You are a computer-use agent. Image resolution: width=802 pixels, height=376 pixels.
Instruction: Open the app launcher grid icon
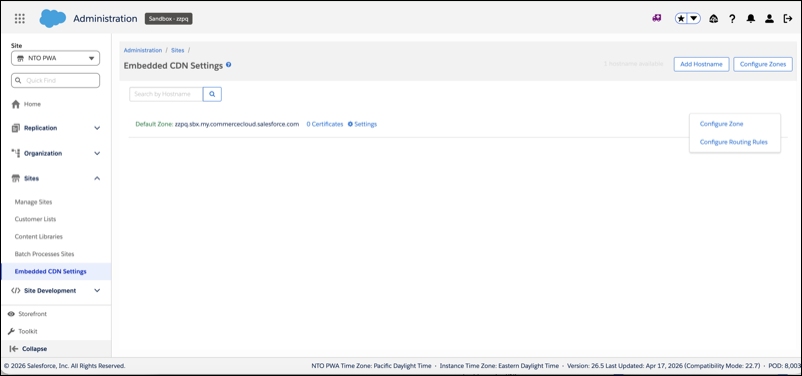19,18
